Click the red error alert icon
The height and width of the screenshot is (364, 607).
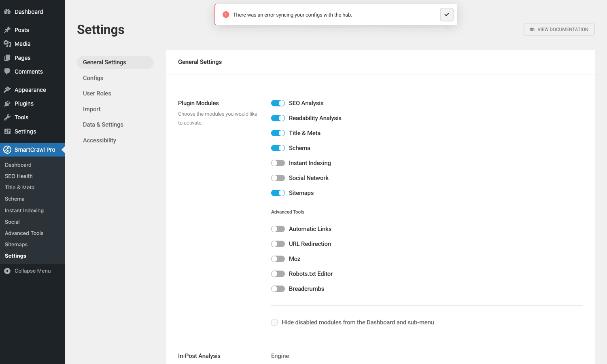pos(226,15)
